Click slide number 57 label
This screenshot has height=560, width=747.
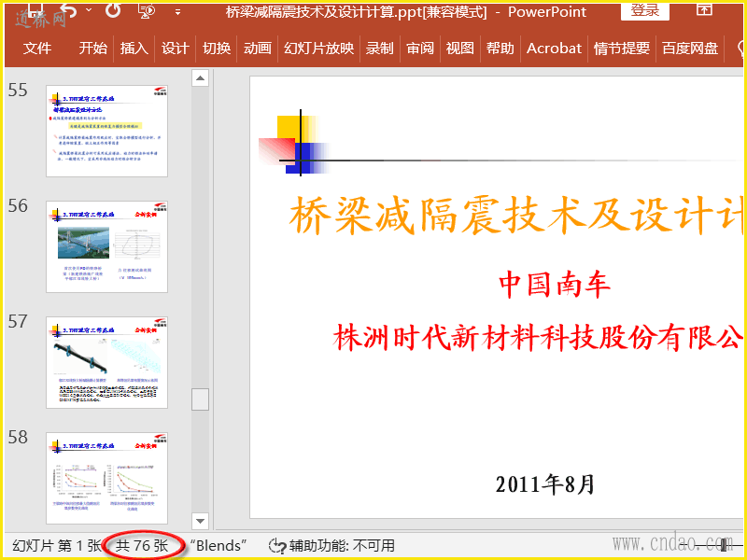point(18,321)
